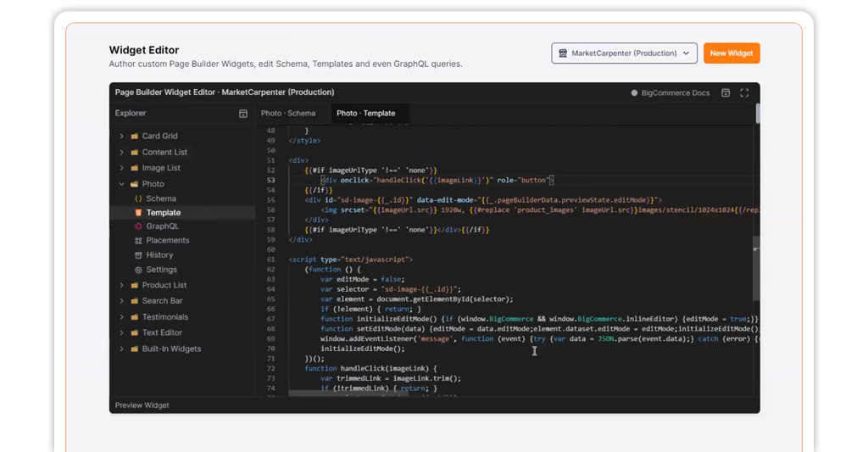Viewport: 868px width, 452px height.
Task: Click the 'initializeEditMode();' call on line 70
Action: 363,349
